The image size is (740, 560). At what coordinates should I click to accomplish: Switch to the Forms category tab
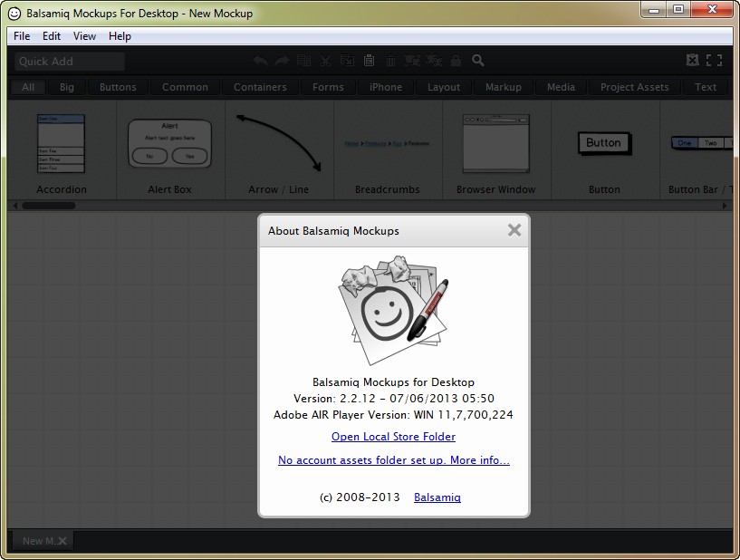point(328,87)
